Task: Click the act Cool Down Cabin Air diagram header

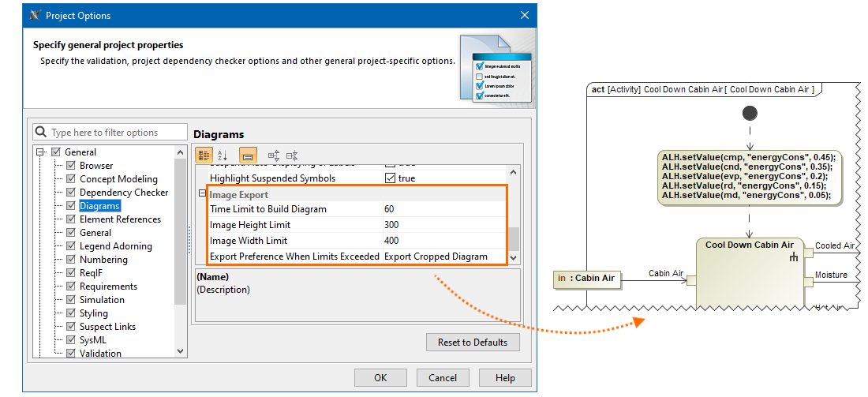Action: pyautogui.click(x=703, y=90)
